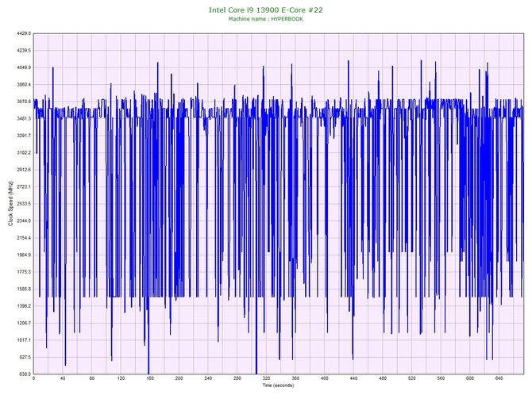Select the 360 seconds tick label
The width and height of the screenshot is (532, 399).
pos(295,378)
